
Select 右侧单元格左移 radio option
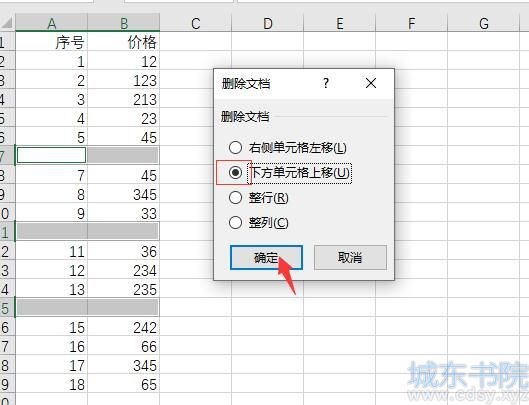click(x=235, y=147)
